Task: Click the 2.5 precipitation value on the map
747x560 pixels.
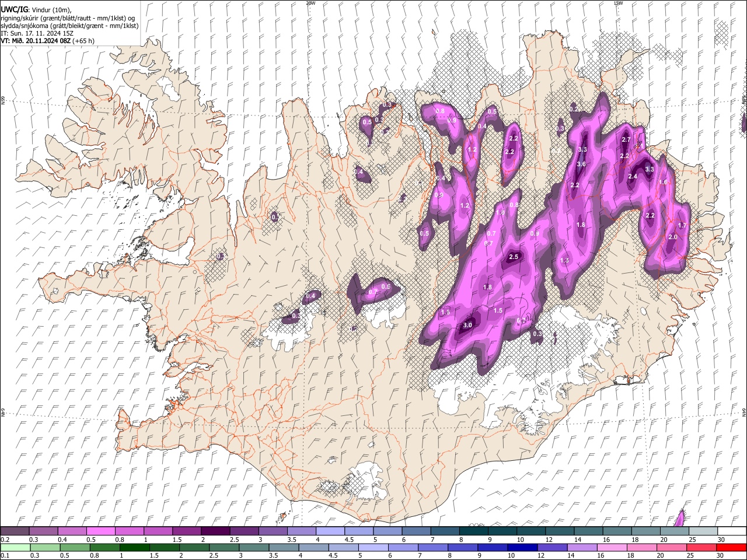Action: tap(514, 257)
